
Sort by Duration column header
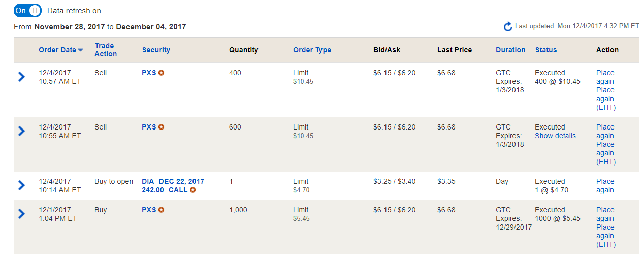coord(510,50)
